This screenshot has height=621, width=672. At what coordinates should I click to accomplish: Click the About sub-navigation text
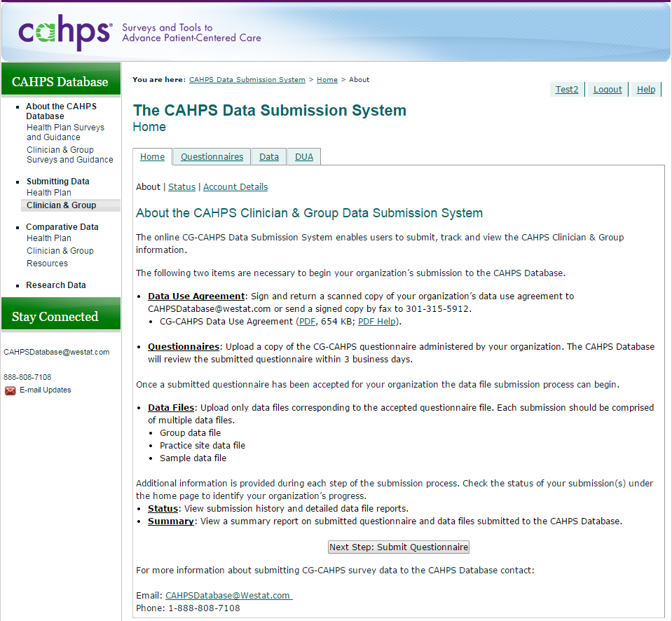[148, 187]
